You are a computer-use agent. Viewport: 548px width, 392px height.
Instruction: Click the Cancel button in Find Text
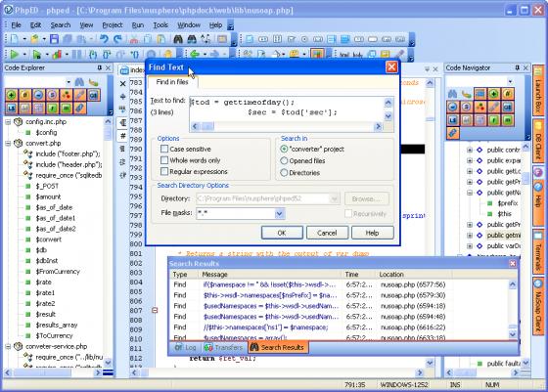point(327,233)
